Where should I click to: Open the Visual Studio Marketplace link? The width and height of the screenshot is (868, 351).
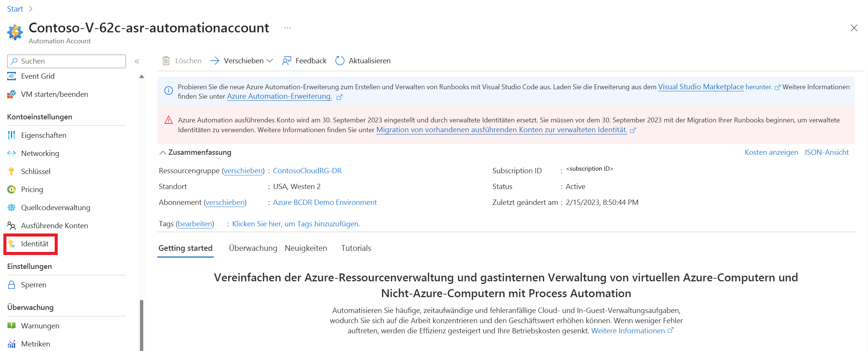[x=701, y=87]
